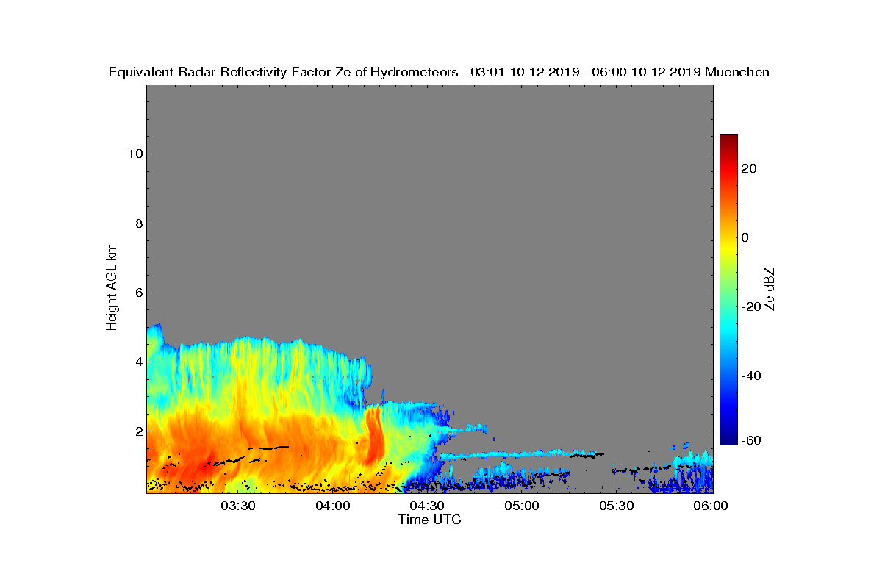Click the 'Time UTC' x-axis label
This screenshot has width=882, height=588.
[429, 520]
